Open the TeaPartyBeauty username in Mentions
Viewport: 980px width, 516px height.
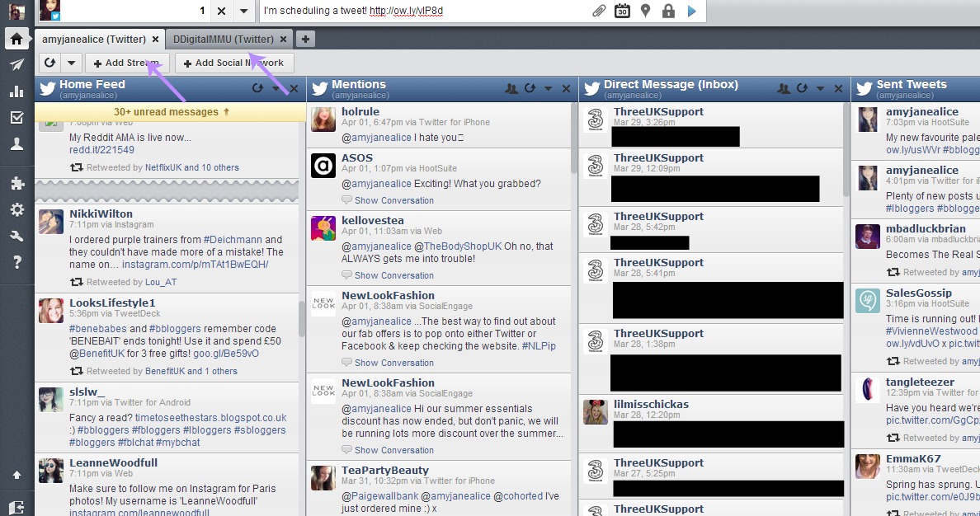pos(385,471)
